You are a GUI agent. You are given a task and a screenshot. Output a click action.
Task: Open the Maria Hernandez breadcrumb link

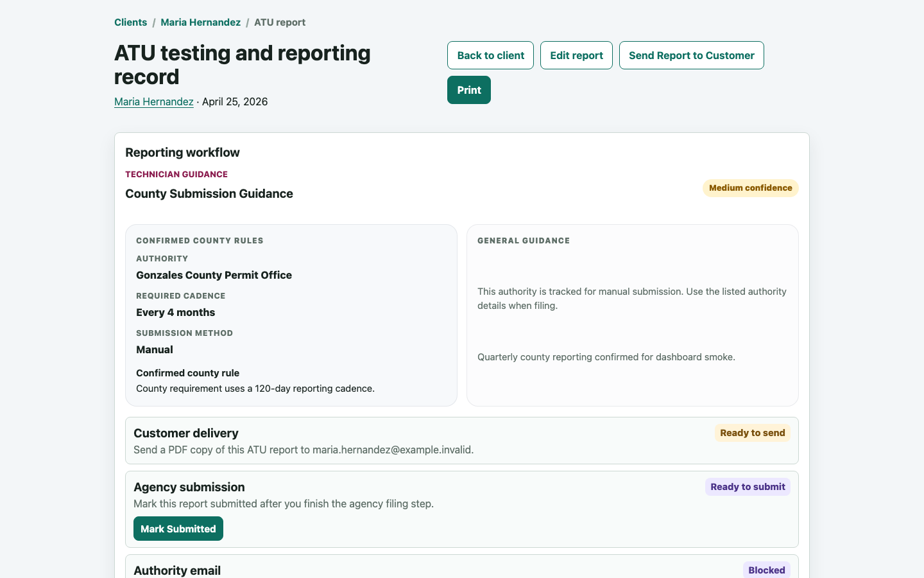[x=200, y=22]
